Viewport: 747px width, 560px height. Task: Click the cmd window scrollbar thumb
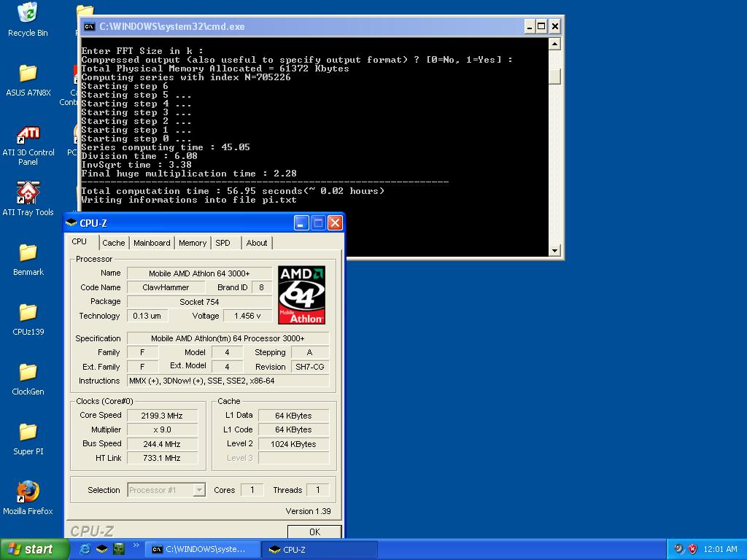(554, 77)
